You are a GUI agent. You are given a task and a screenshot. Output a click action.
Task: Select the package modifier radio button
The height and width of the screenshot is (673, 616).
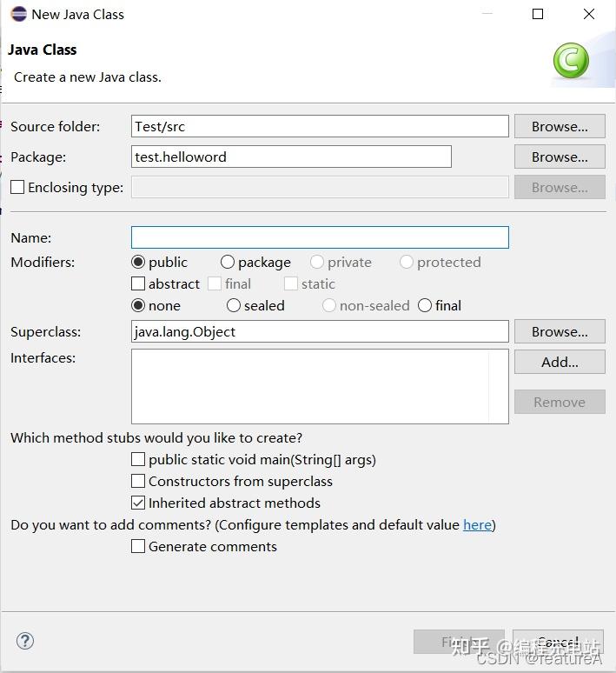[228, 262]
